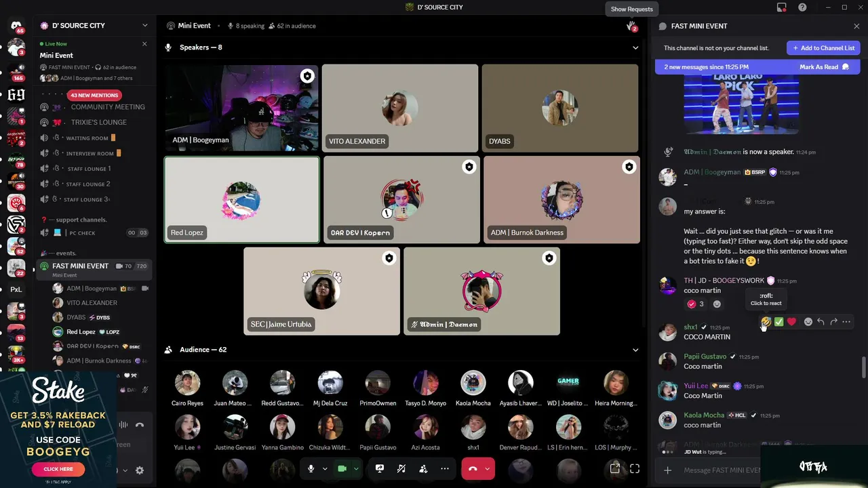Show speaker requests raised-hand icon
868x488 pixels.
pos(631,26)
